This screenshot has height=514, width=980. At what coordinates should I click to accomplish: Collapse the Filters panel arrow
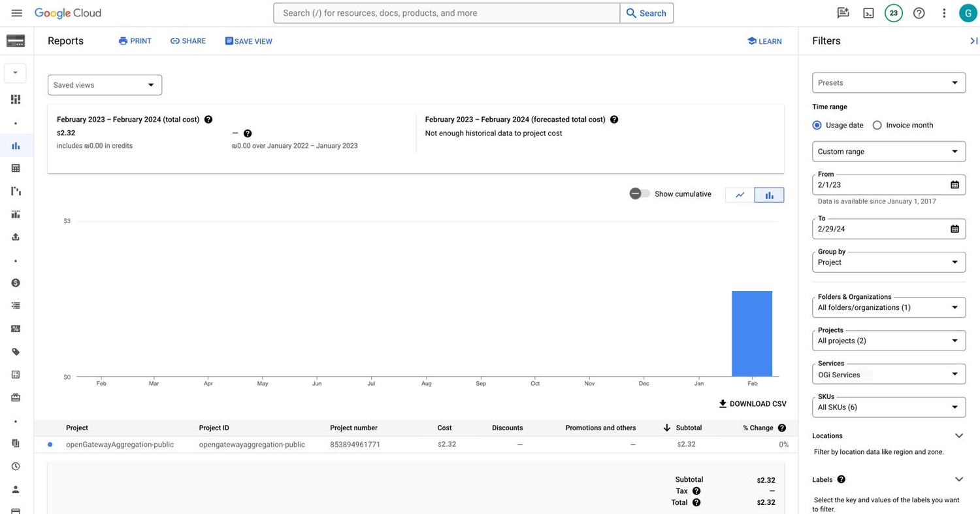tap(973, 41)
